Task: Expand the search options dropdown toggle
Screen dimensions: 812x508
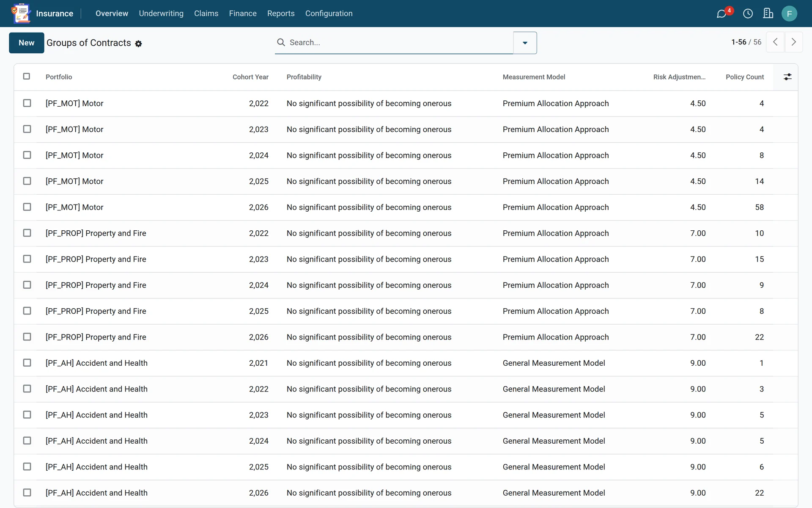Action: coord(525,43)
